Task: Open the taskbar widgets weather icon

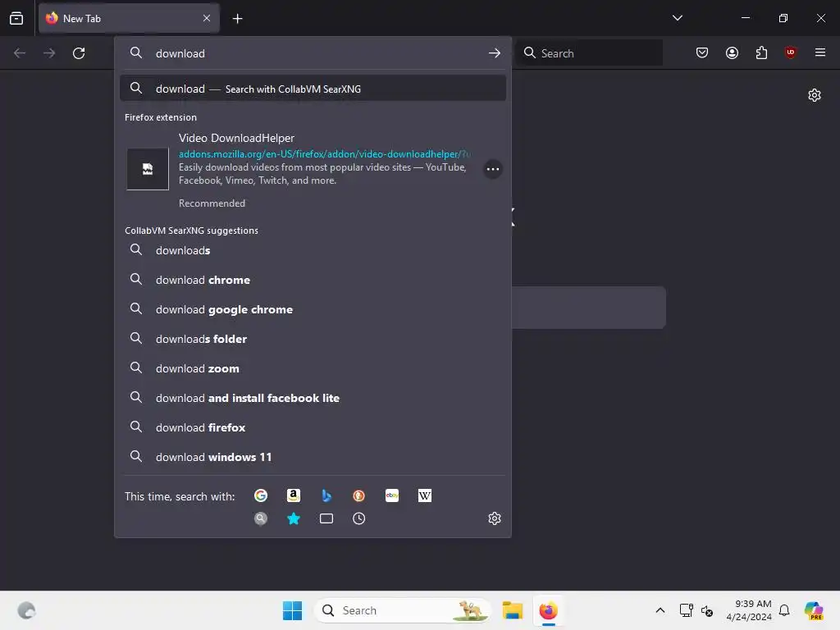Action: coord(26,610)
